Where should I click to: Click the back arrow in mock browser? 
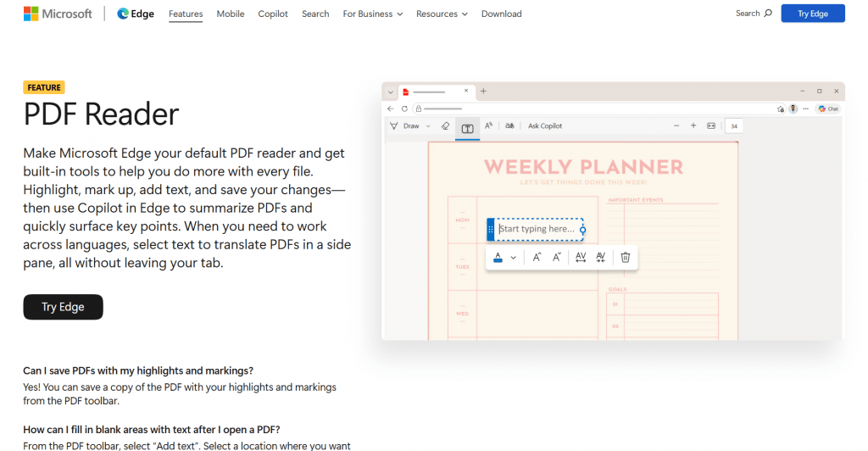coord(390,109)
